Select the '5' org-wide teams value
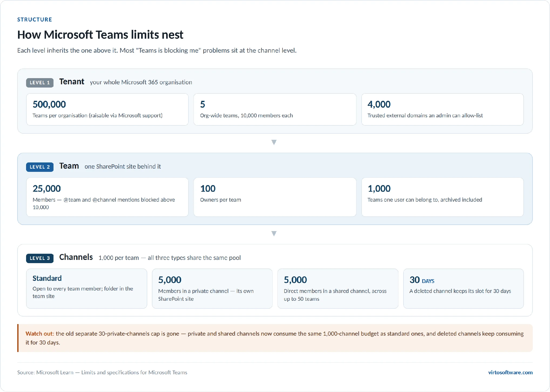Image resolution: width=550 pixels, height=392 pixels. [x=203, y=104]
